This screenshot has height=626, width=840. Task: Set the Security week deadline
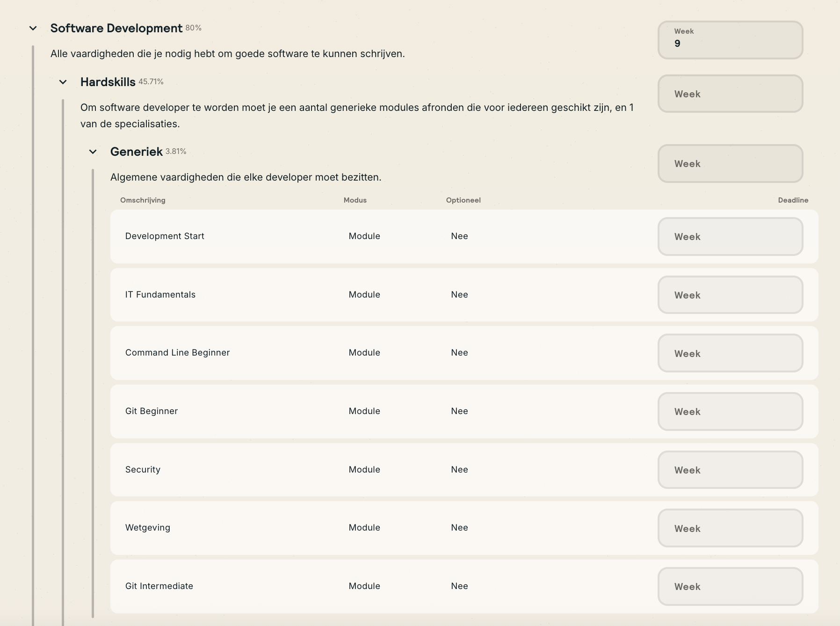pos(730,470)
